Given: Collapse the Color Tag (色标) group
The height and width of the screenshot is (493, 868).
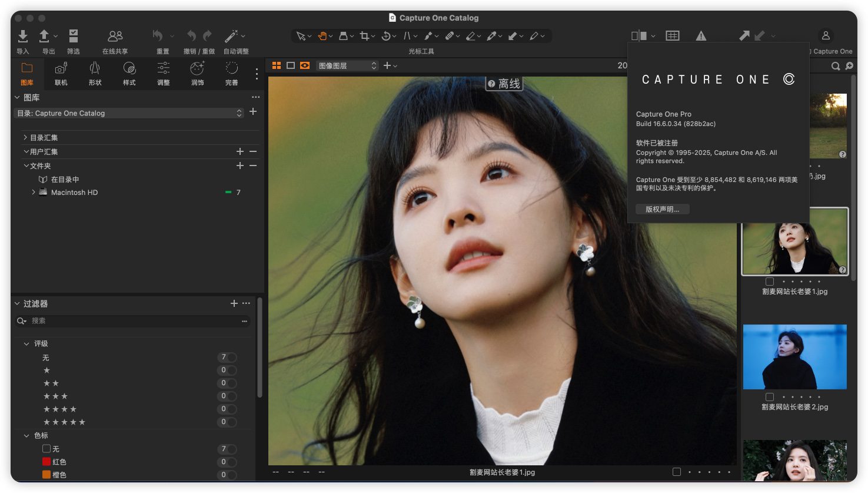Looking at the screenshot, I should click(x=26, y=435).
